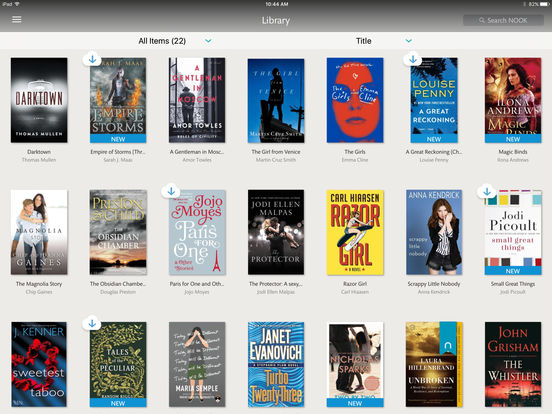
Task: Open The Magnolia Story cover
Action: [x=39, y=232]
